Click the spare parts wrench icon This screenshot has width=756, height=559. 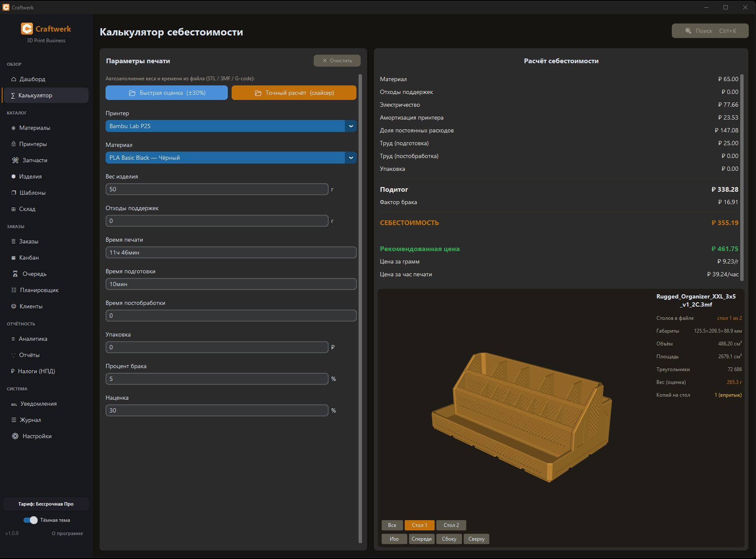click(15, 160)
